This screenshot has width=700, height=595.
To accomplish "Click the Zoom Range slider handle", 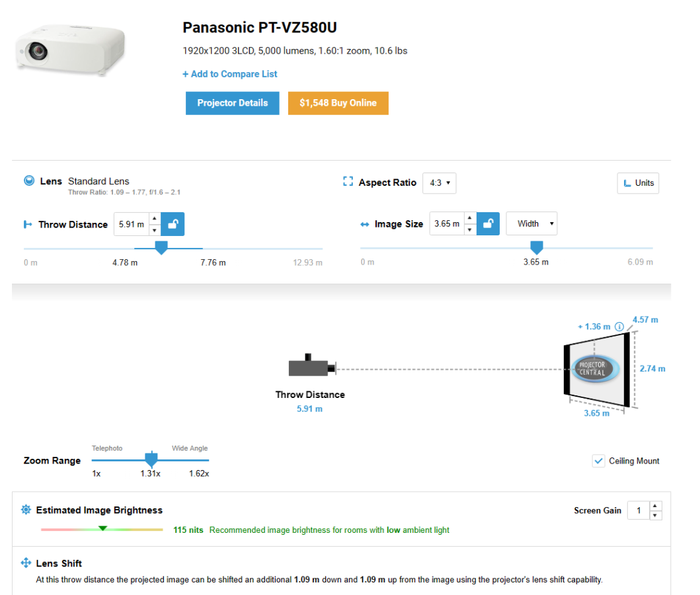I will tap(151, 459).
